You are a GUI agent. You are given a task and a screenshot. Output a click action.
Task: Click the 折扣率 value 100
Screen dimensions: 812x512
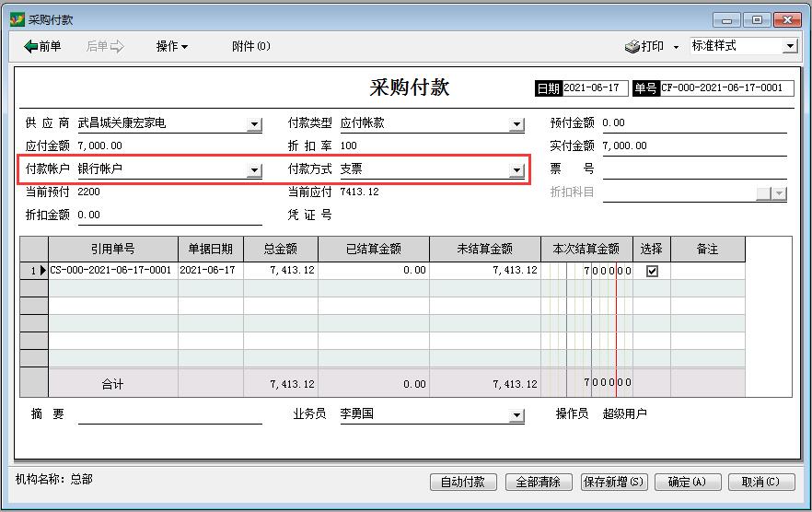click(x=349, y=145)
